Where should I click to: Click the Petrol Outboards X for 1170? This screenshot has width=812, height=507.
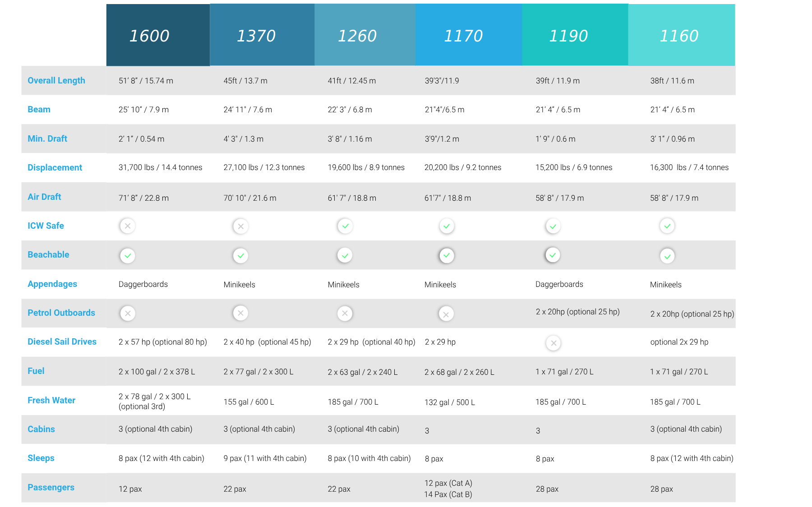click(446, 314)
